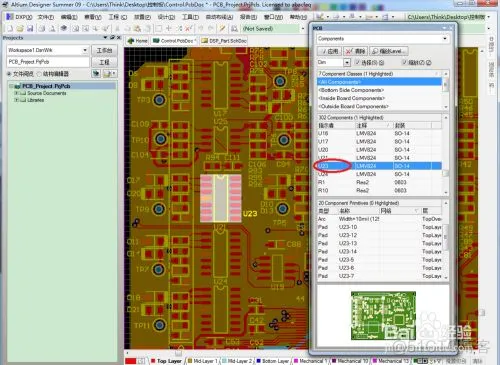Select PCB_Project.PrjPcb in the project tree
Image resolution: width=500 pixels, height=365 pixels.
[46, 86]
